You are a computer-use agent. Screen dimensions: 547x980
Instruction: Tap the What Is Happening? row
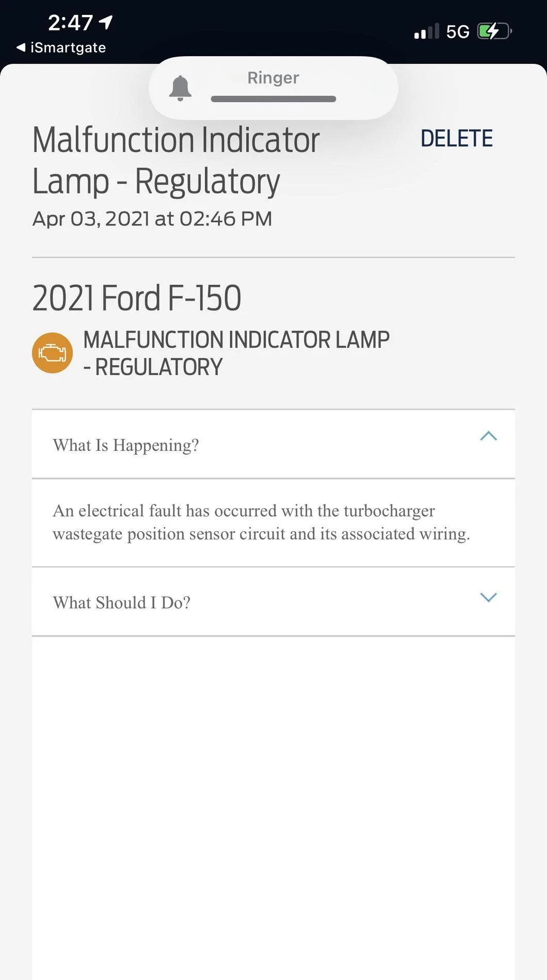click(x=126, y=445)
